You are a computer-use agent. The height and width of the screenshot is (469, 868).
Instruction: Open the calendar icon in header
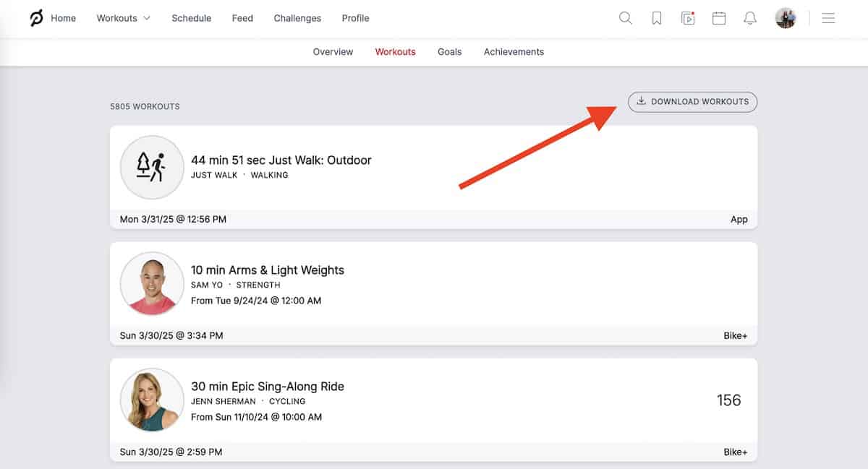point(719,18)
